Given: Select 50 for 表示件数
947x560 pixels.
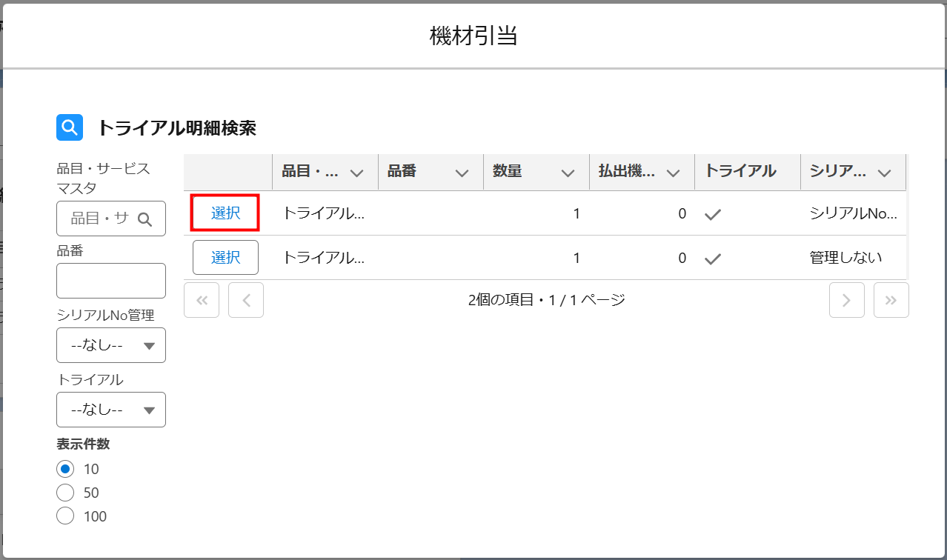Looking at the screenshot, I should (65, 493).
